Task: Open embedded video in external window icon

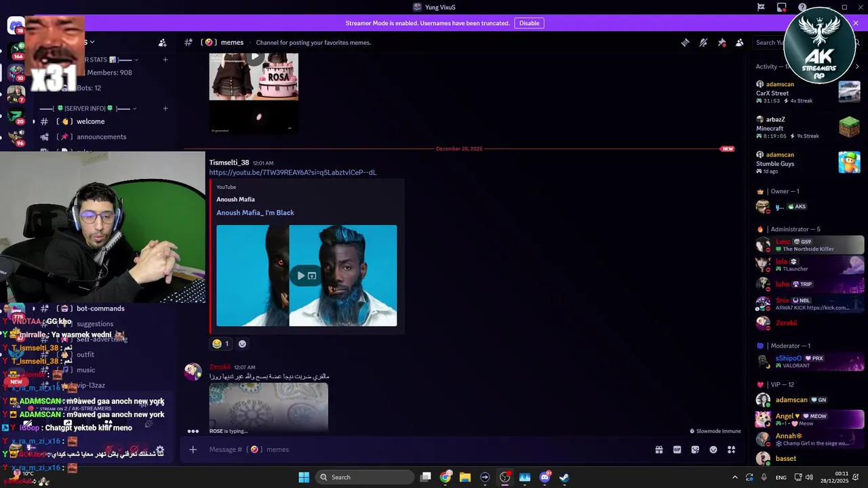Action: tap(312, 276)
